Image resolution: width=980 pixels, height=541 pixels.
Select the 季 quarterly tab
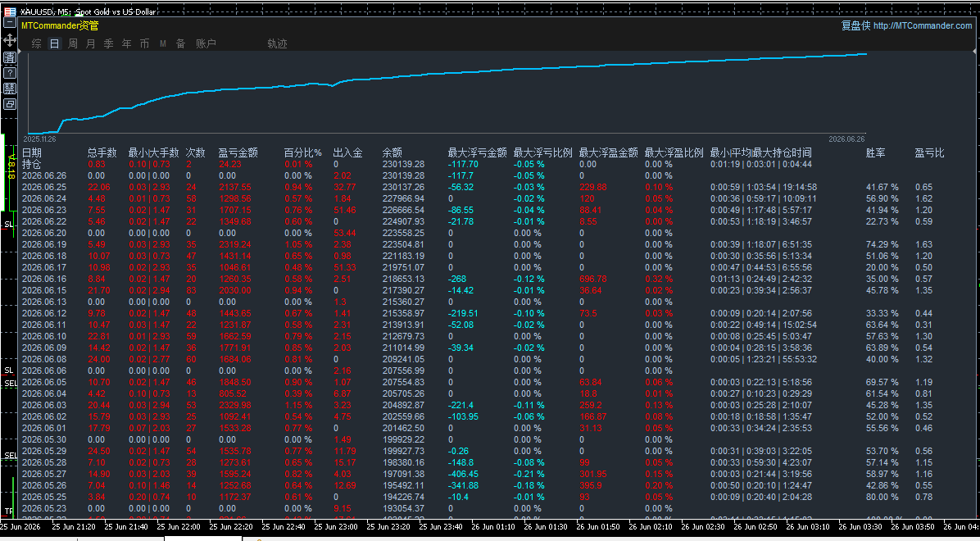(x=109, y=43)
